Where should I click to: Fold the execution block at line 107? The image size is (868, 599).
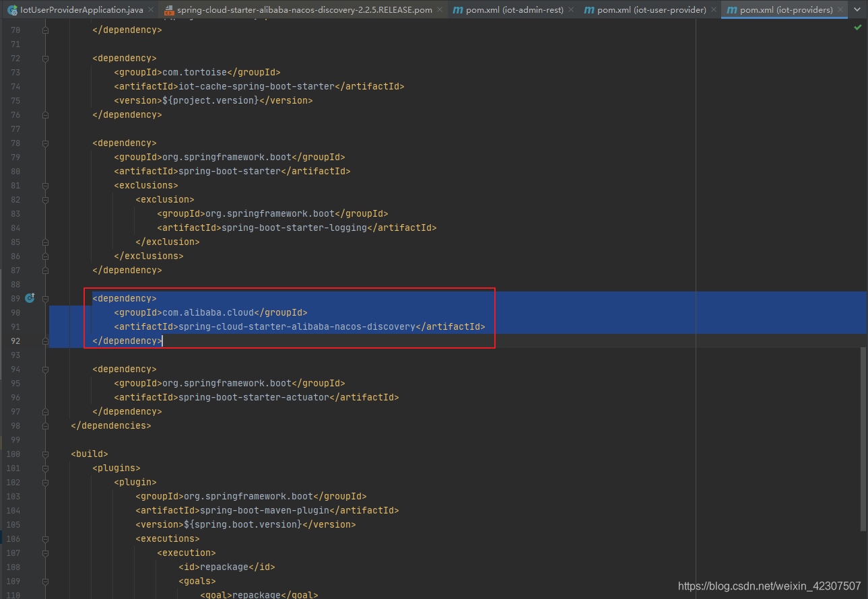click(45, 553)
